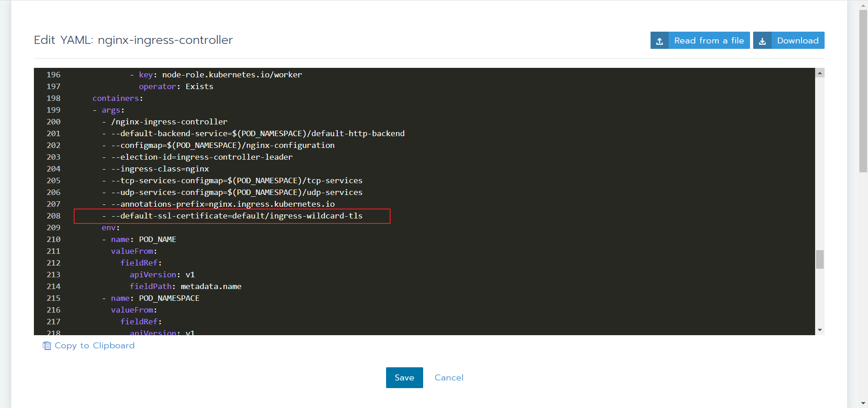Click the /nginx-ingress-controller argument line
Viewport: 868px width, 408px height.
tap(170, 122)
